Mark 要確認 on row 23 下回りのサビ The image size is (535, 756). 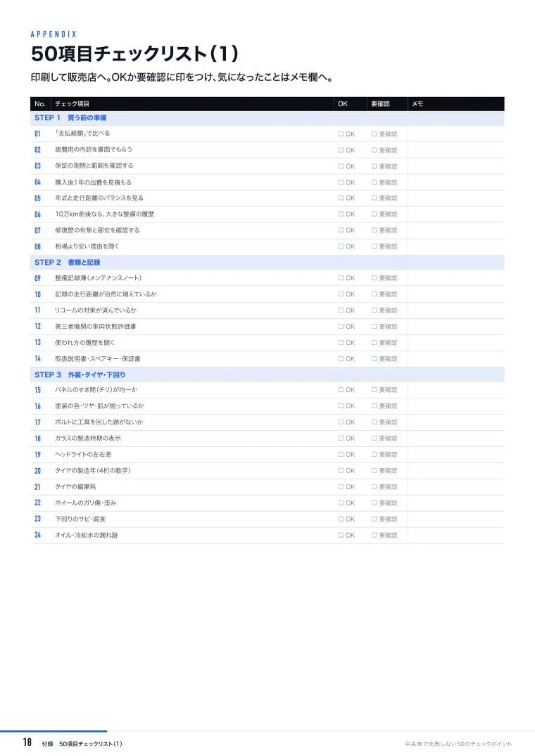point(374,519)
